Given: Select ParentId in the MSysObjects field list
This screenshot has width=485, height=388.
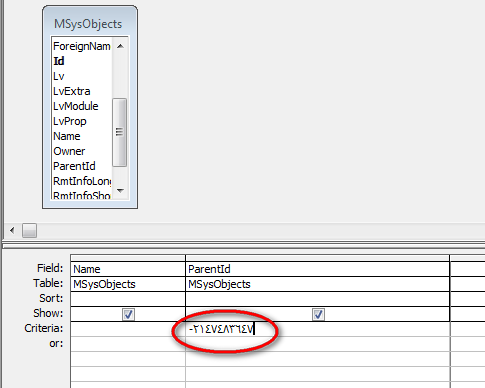Looking at the screenshot, I should 74,166.
